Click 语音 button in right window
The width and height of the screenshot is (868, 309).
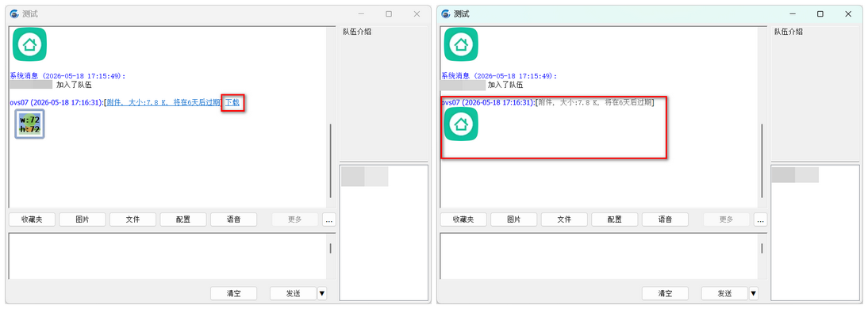coord(665,219)
